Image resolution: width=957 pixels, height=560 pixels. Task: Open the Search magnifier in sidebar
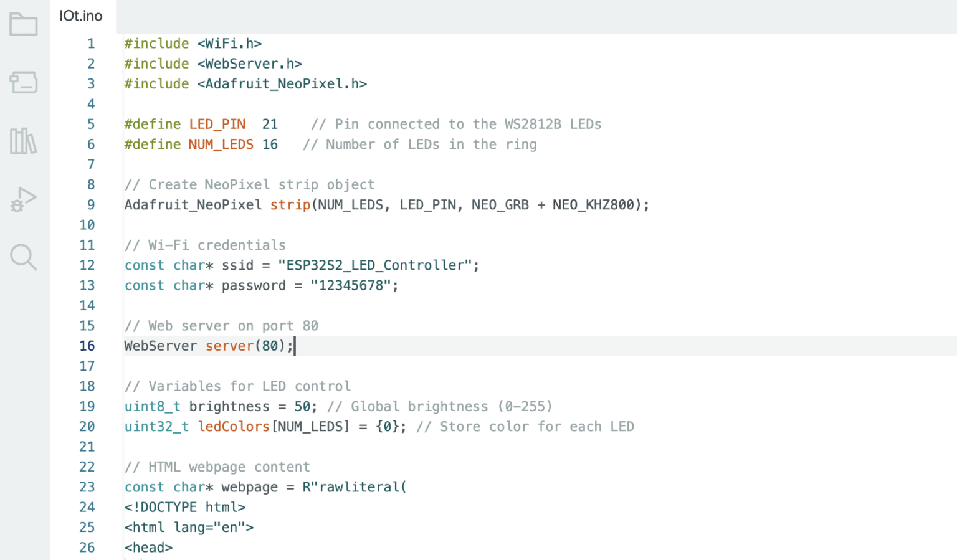click(24, 257)
